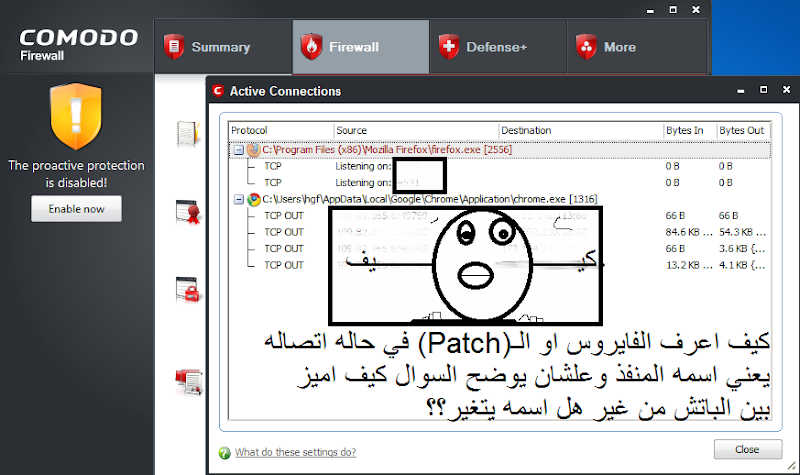Click the 54.3 KB Bytes Out value

(742, 232)
